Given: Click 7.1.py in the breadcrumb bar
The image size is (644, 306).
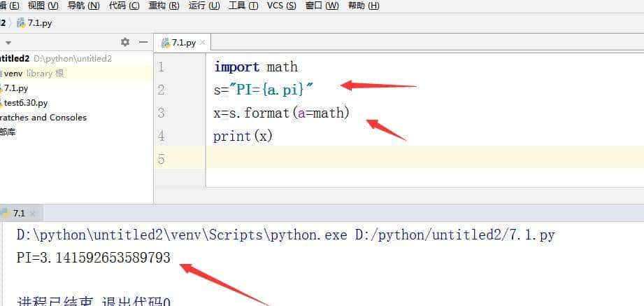Looking at the screenshot, I should coord(40,23).
